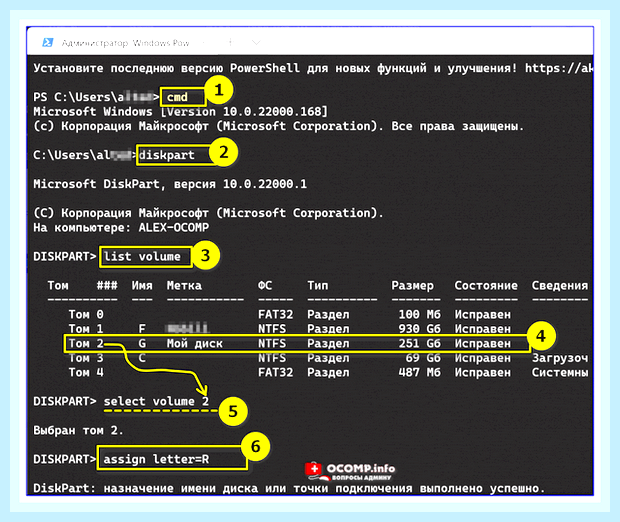
Task: Click the 'DiskPart: назначение имени диска' success message
Action: [x=289, y=488]
